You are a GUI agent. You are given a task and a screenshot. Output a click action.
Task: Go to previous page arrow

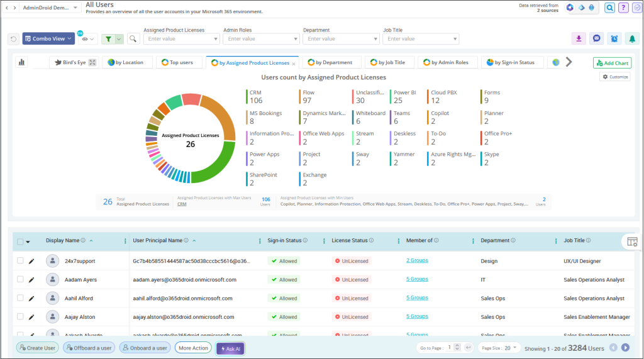(613, 348)
